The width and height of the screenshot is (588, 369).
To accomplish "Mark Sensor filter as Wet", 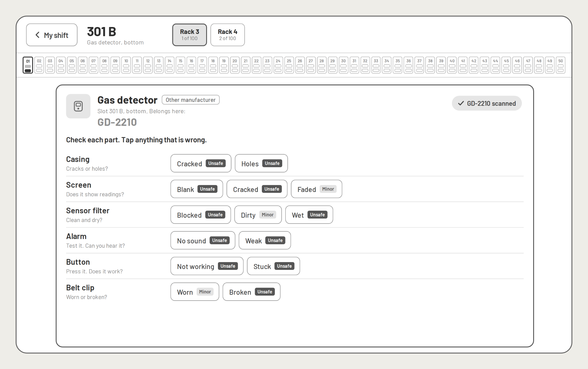I will (x=309, y=215).
